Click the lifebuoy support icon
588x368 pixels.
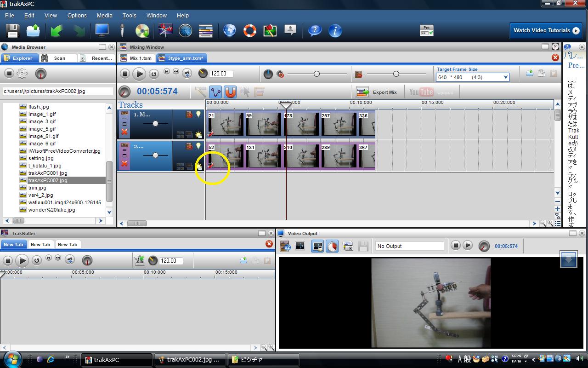[250, 31]
